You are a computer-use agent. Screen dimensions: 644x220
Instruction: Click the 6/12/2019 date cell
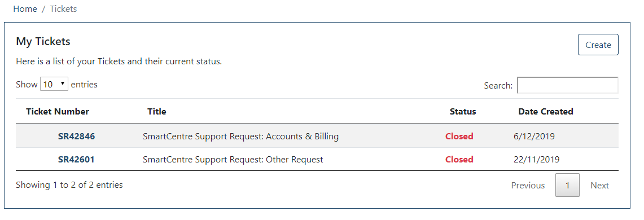[534, 137]
